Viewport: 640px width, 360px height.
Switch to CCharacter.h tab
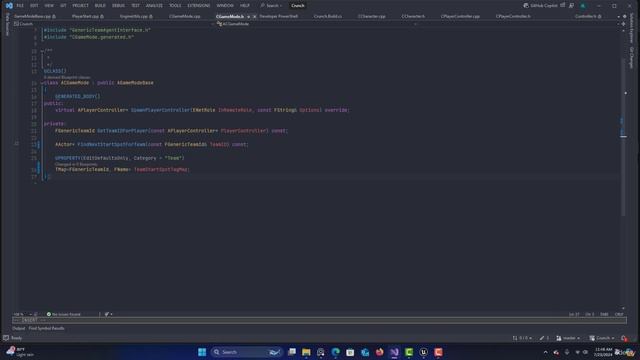click(x=413, y=16)
